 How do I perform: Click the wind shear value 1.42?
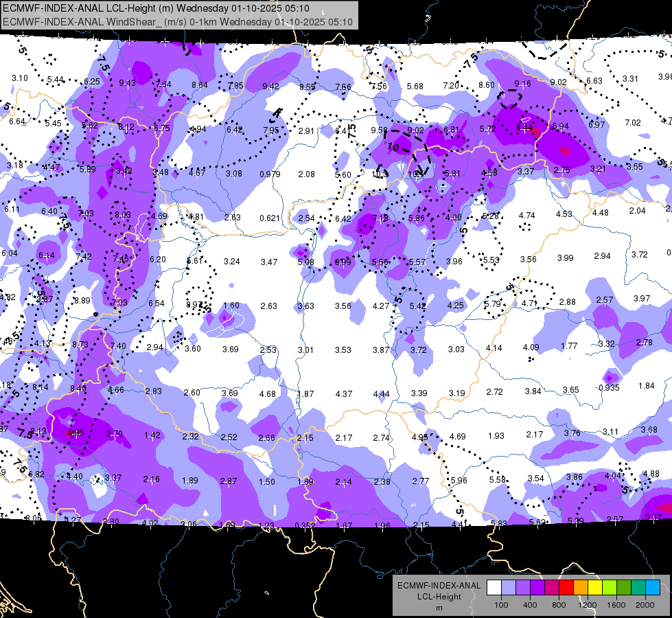152,435
